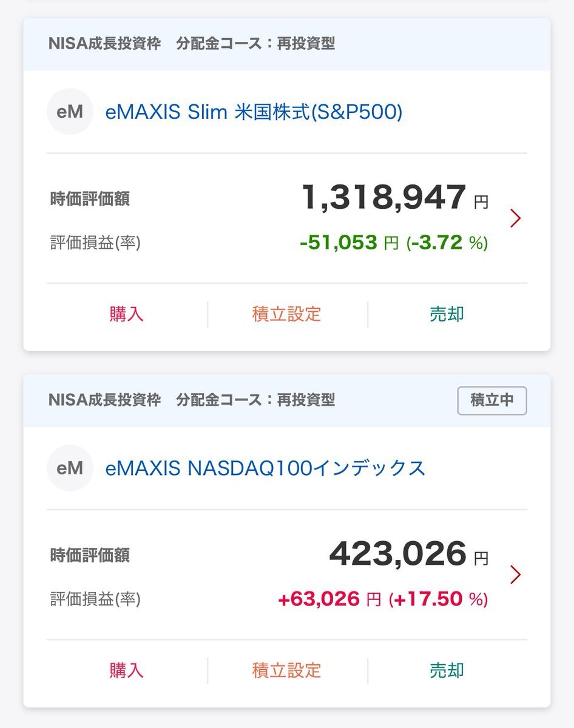Expand S&P500 details with red chevron
574x728 pixels.
click(x=516, y=218)
